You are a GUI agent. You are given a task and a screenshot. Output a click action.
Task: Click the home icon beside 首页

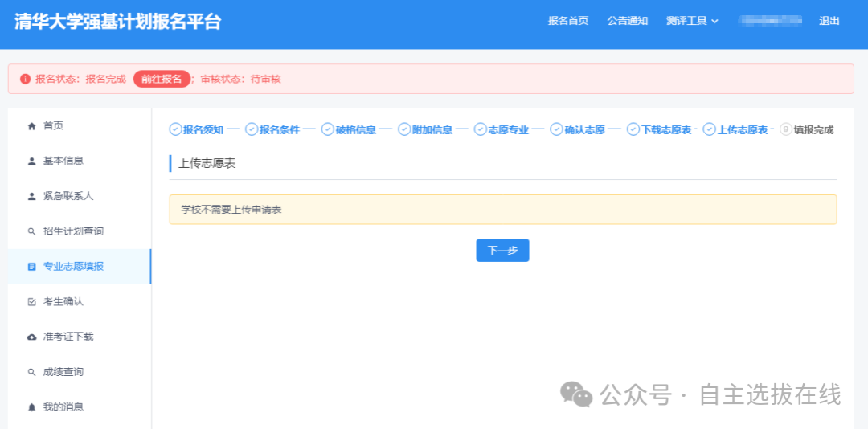(x=32, y=126)
